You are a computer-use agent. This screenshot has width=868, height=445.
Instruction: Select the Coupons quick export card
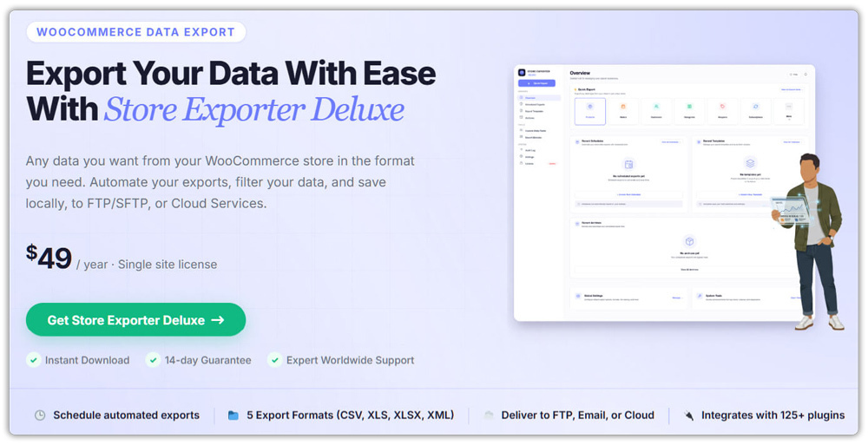coord(722,111)
